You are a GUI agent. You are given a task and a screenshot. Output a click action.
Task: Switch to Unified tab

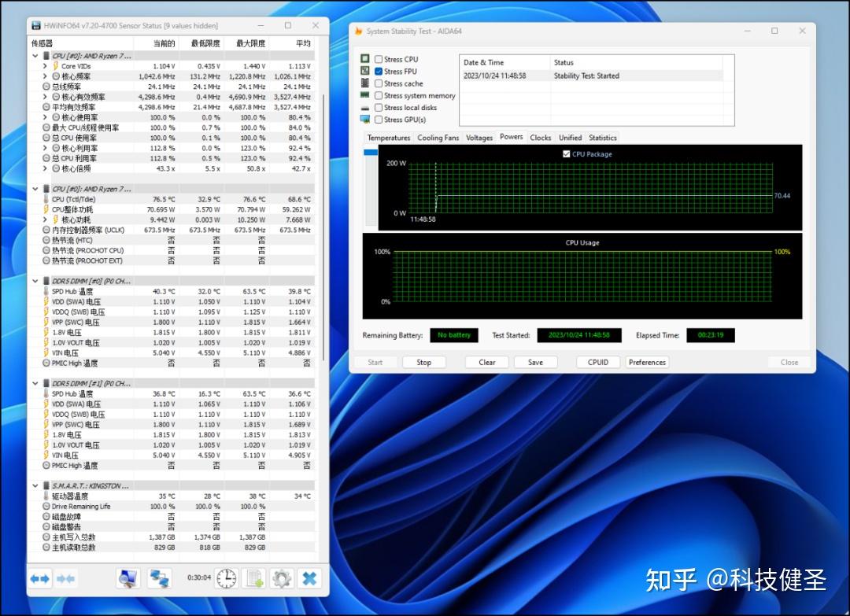point(571,138)
